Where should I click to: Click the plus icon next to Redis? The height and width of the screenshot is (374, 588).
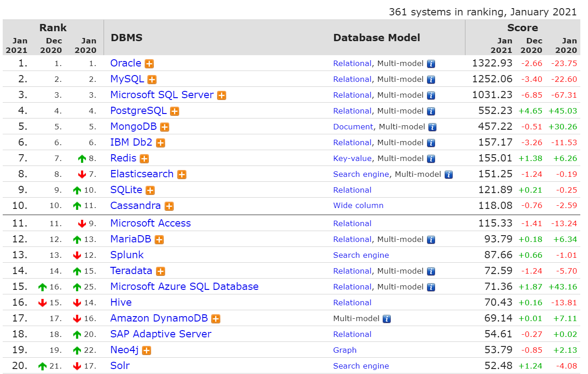pyautogui.click(x=144, y=159)
